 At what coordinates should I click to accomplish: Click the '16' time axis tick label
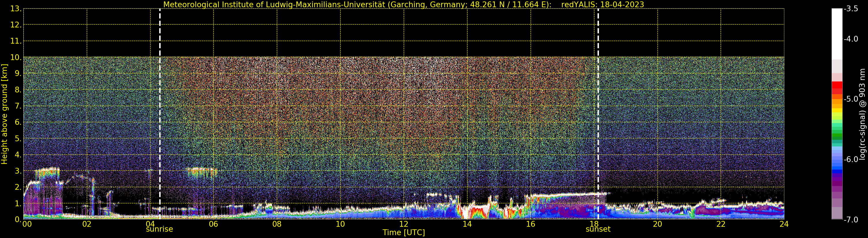point(531,224)
